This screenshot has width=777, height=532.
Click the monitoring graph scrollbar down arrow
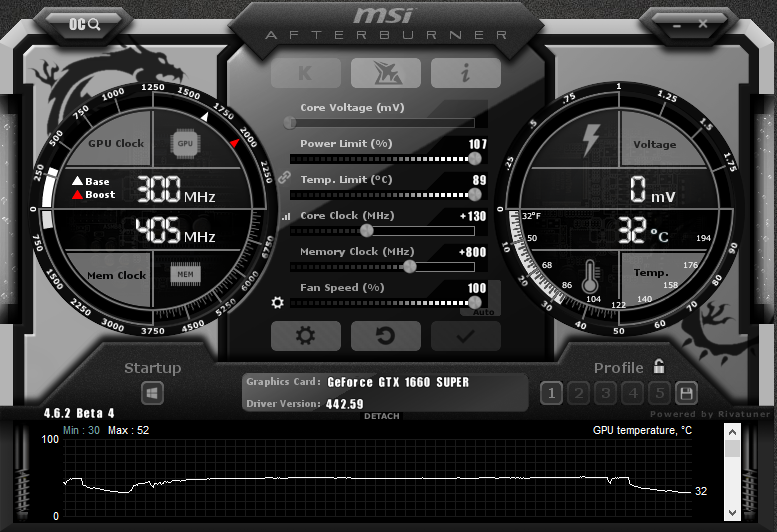click(x=732, y=511)
